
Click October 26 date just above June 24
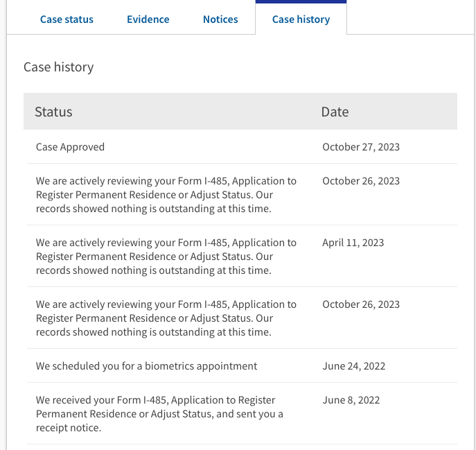(x=361, y=304)
